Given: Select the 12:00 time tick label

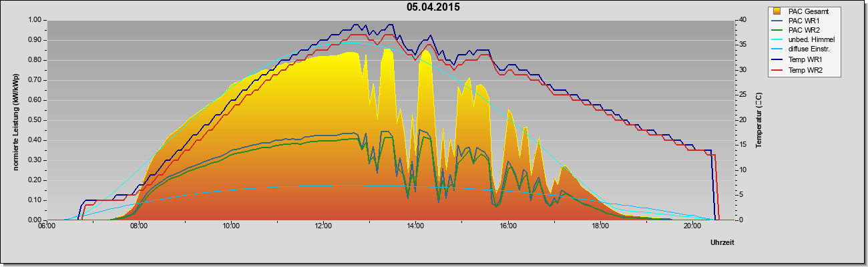Looking at the screenshot, I should tap(323, 226).
